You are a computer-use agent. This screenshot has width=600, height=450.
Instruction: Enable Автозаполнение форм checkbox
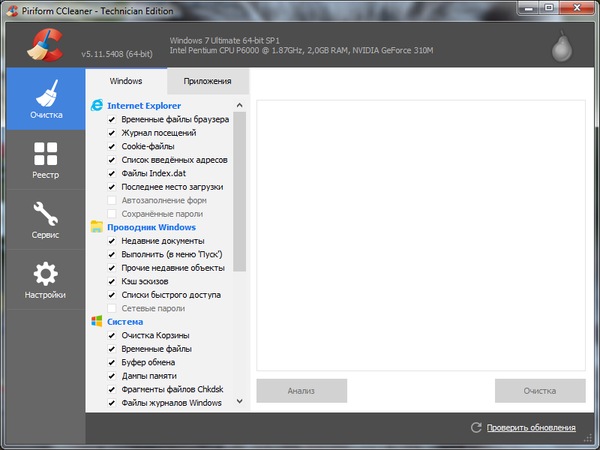[112, 200]
